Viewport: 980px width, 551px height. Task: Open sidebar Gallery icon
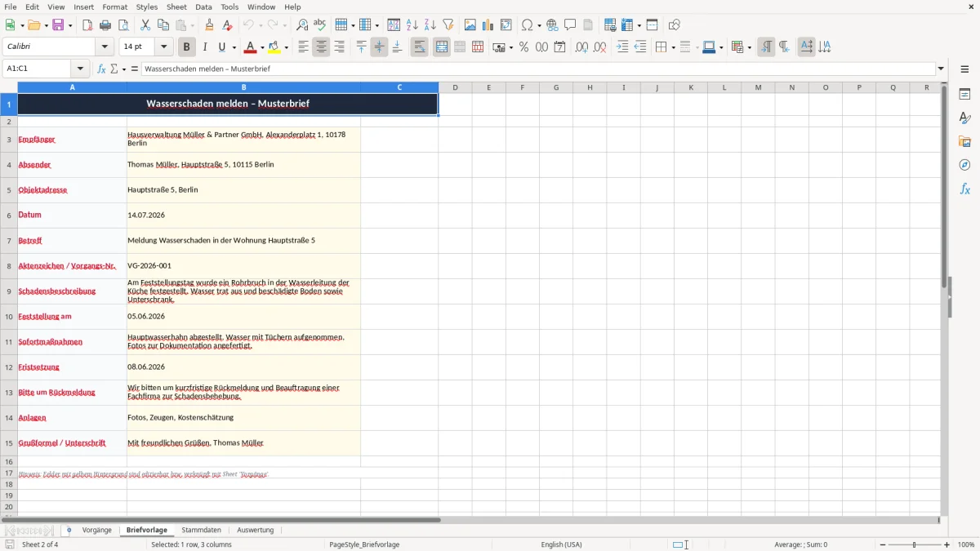(964, 142)
